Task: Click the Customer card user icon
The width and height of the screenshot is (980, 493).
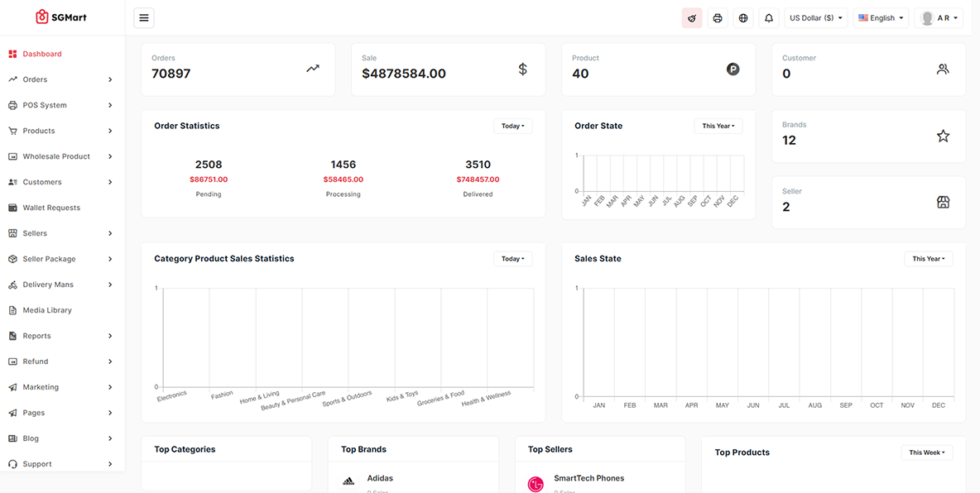Action: (943, 69)
